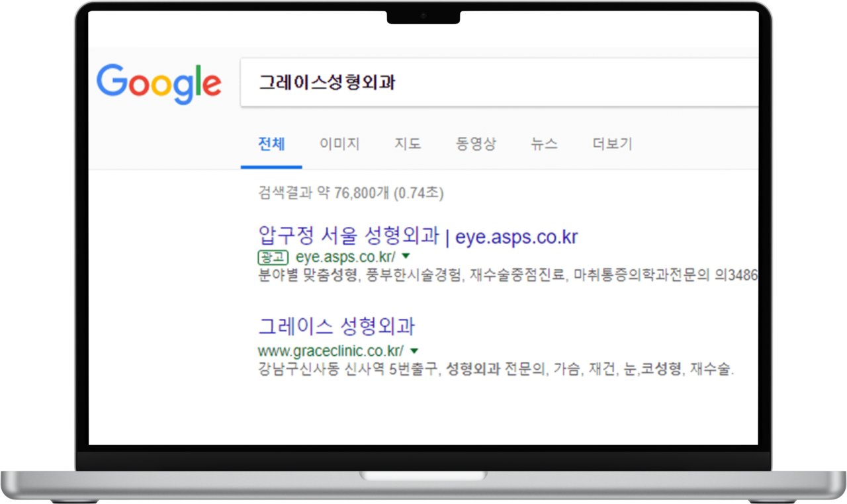Expand dropdown arrow next to eye.asps.co.kr/
Image resolution: width=847 pixels, height=504 pixels.
tap(406, 257)
